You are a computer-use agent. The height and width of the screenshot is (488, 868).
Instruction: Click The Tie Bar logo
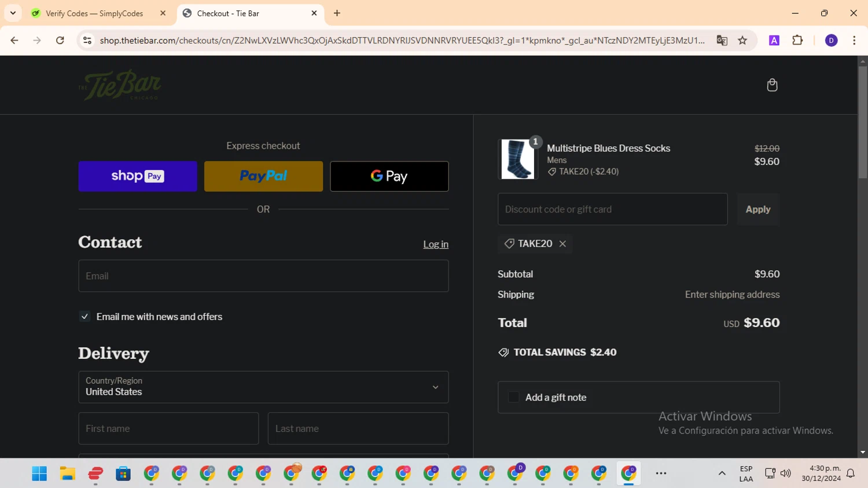coord(120,85)
